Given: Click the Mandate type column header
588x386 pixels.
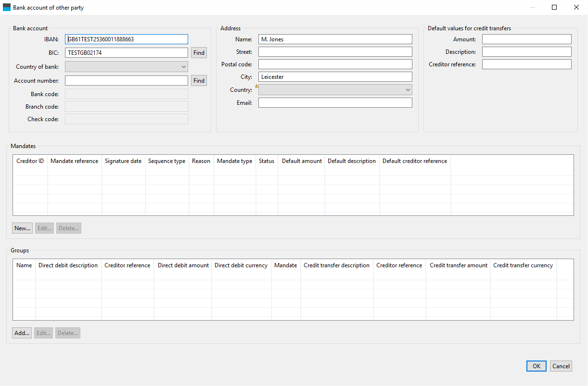Looking at the screenshot, I should [235, 161].
